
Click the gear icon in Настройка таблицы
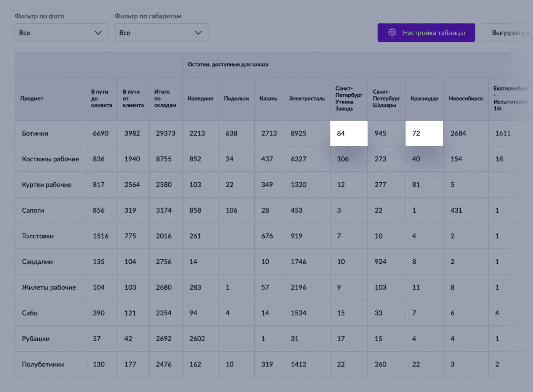[392, 32]
